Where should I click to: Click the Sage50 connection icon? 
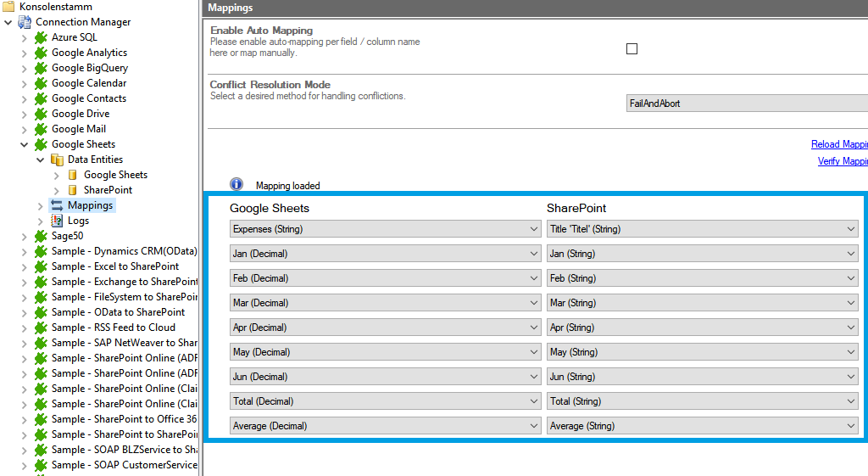pyautogui.click(x=41, y=236)
